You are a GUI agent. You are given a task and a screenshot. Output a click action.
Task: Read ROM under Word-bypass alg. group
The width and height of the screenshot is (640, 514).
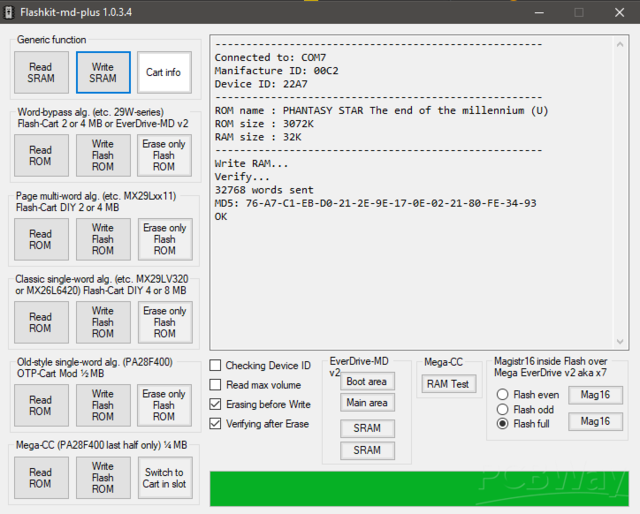click(x=41, y=156)
